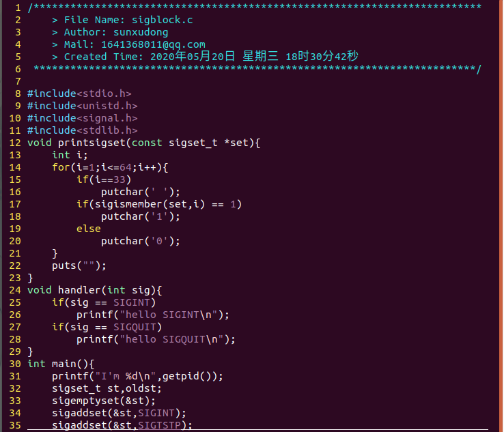The width and height of the screenshot is (504, 432).
Task: Place cursor on #include<stdio.h> line
Action: (79, 93)
